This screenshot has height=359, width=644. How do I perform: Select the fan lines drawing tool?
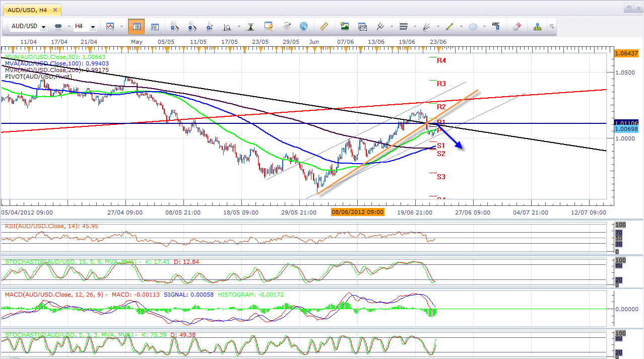426,26
